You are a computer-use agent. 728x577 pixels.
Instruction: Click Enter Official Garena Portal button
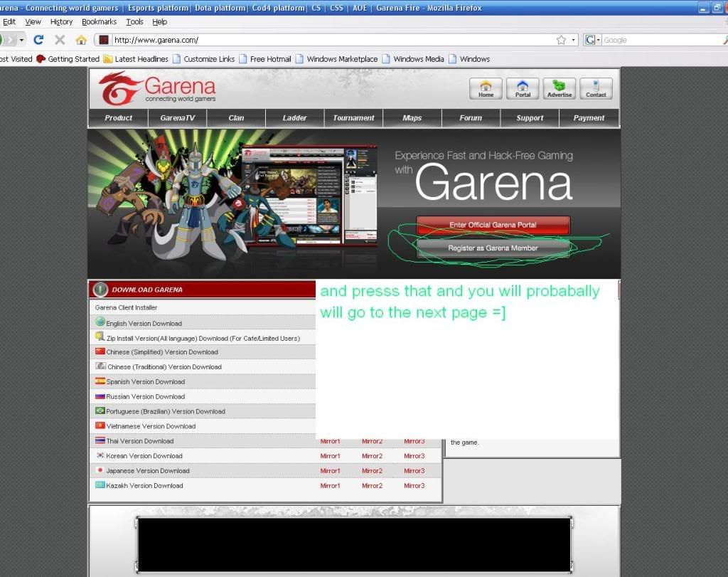(493, 225)
